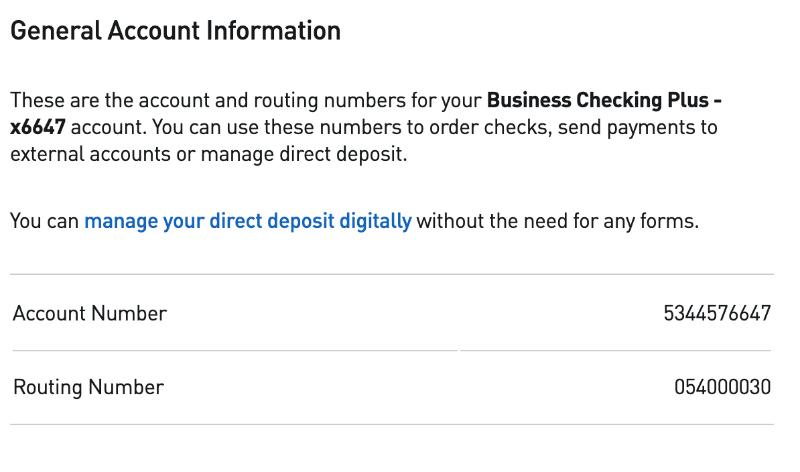Click the divider between Account and Routing rows

tap(392, 350)
